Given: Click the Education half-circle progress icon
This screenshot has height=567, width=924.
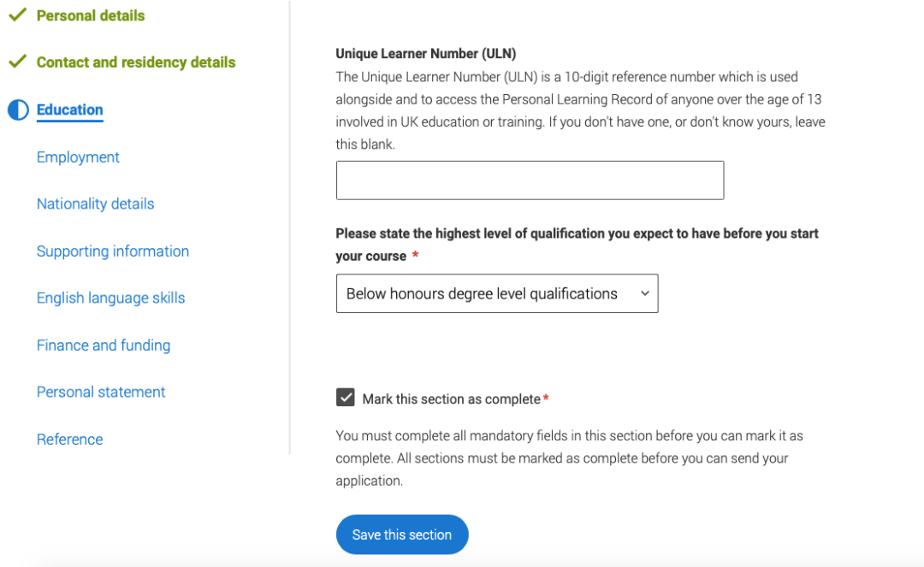Looking at the screenshot, I should click(18, 110).
